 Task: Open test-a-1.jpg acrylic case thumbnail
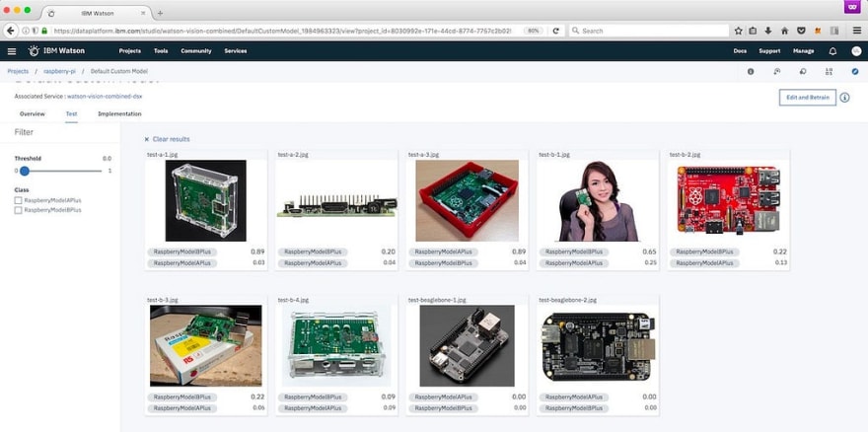click(206, 200)
